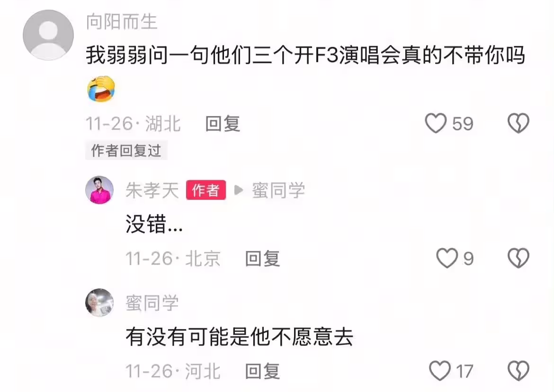
Task: Open 蜜同学's profile avatar
Action: coord(99,303)
